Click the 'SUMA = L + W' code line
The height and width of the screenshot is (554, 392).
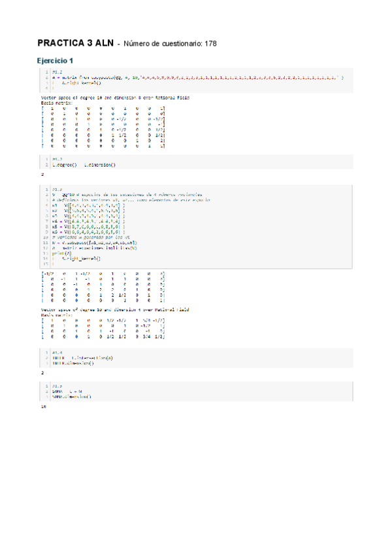67,391
